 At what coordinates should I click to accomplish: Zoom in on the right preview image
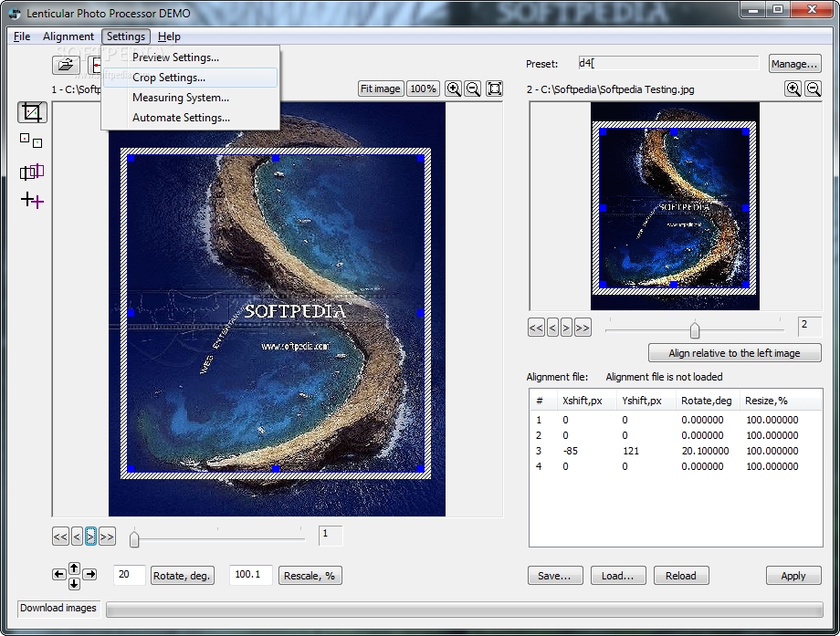pyautogui.click(x=793, y=89)
